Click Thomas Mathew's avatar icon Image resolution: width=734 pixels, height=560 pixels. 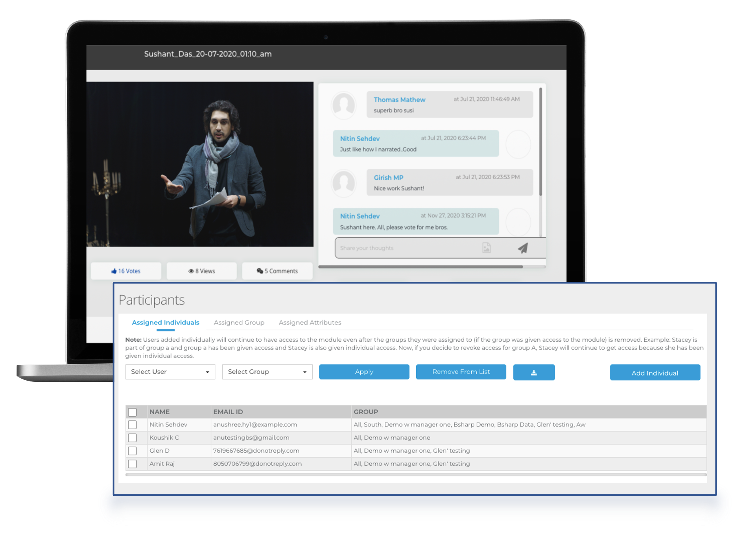click(x=344, y=105)
